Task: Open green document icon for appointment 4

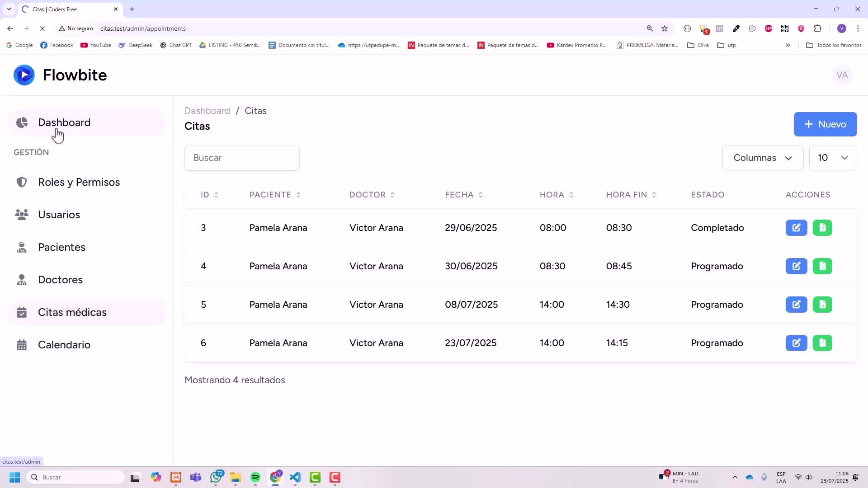Action: pyautogui.click(x=822, y=266)
